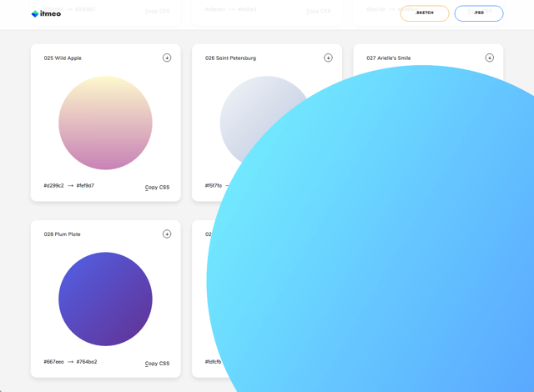Image resolution: width=534 pixels, height=392 pixels.
Task: Select the #667eea hex color code
Action: [x=53, y=362]
